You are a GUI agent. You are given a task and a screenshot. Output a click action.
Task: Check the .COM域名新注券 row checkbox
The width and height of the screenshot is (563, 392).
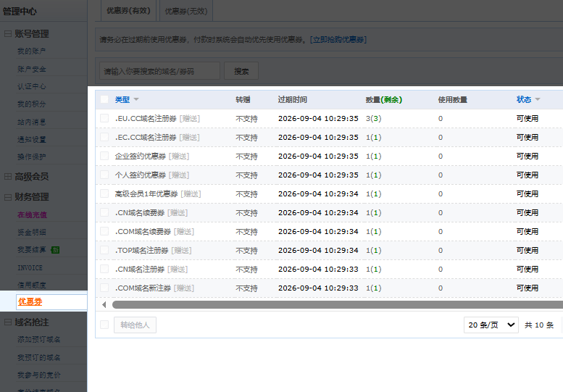pos(104,288)
